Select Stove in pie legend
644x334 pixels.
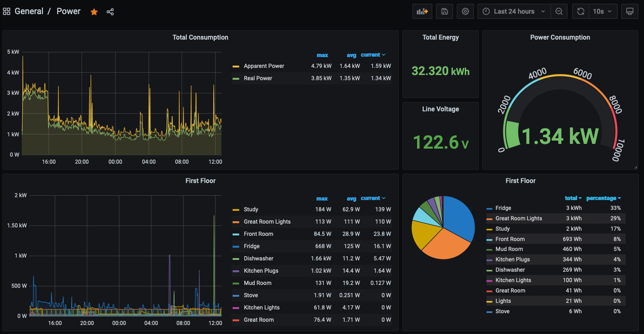(502, 311)
